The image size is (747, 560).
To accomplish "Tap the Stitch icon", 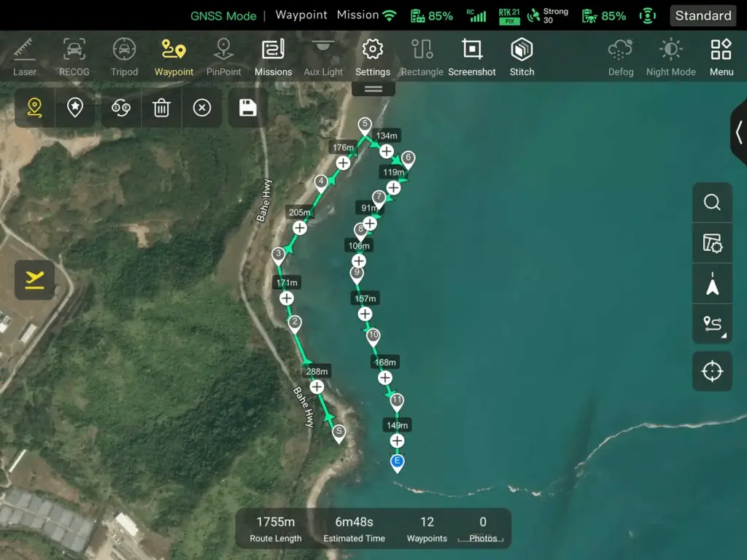I will (522, 57).
